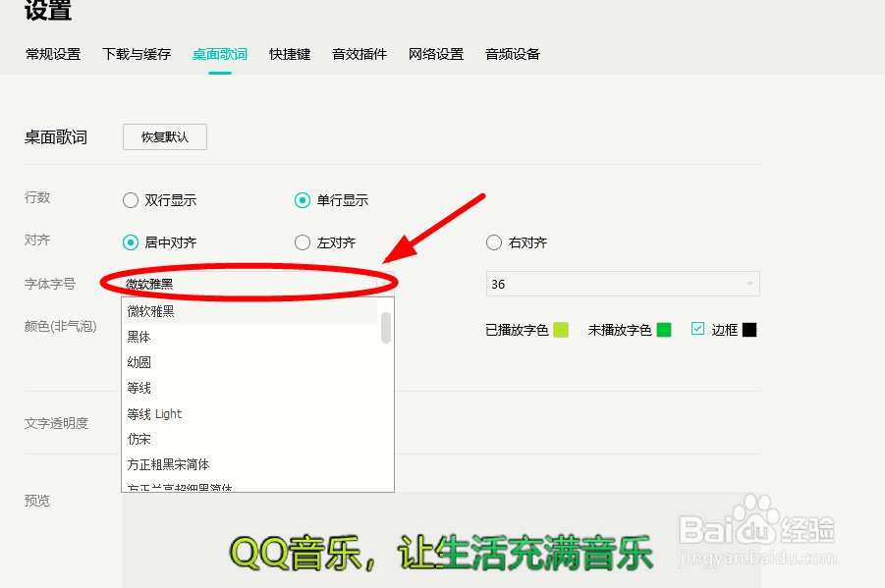Click the 恢复默认 button
The height and width of the screenshot is (588, 885).
(165, 137)
